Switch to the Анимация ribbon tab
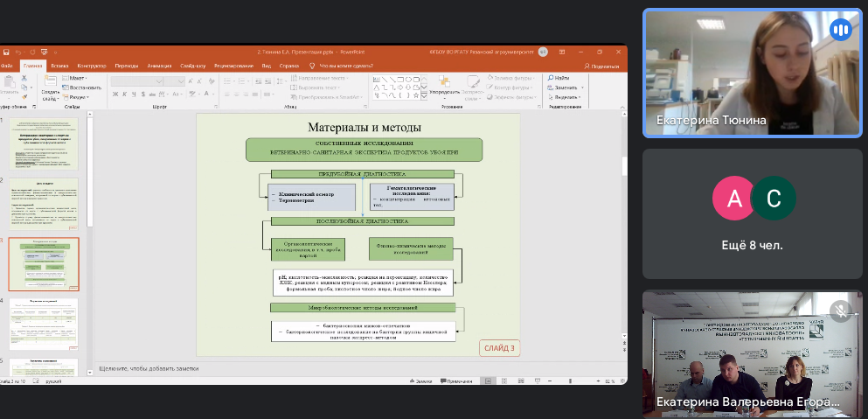Screen dimensions: 868x419 (159, 66)
